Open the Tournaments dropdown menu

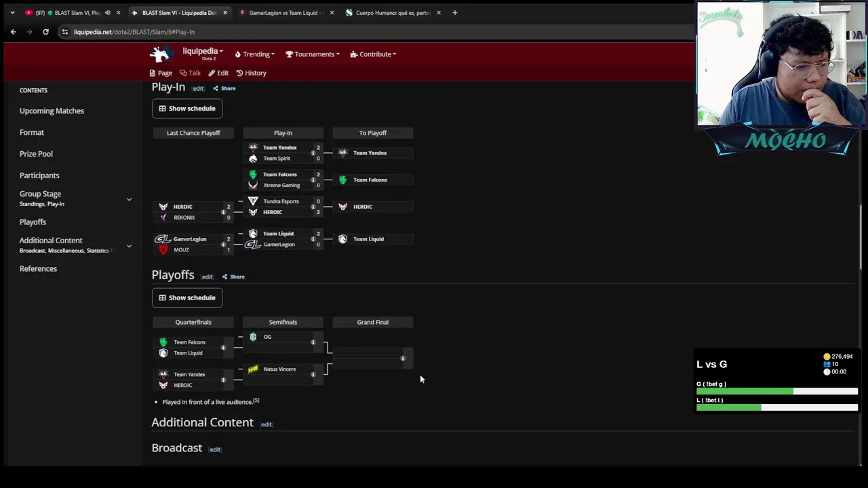[313, 54]
